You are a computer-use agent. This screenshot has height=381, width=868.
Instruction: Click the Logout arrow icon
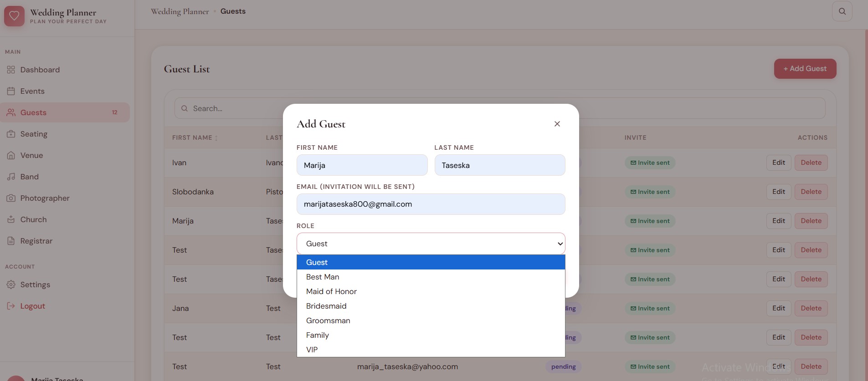pos(11,306)
